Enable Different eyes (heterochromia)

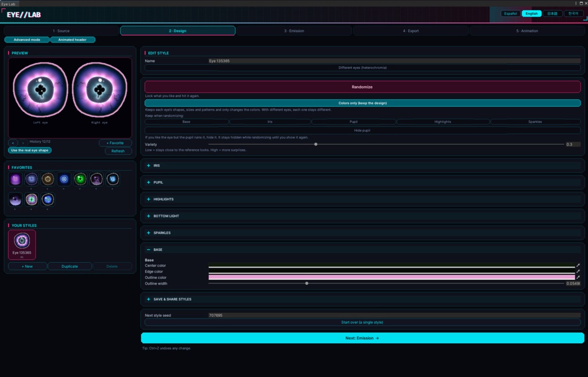(x=362, y=68)
